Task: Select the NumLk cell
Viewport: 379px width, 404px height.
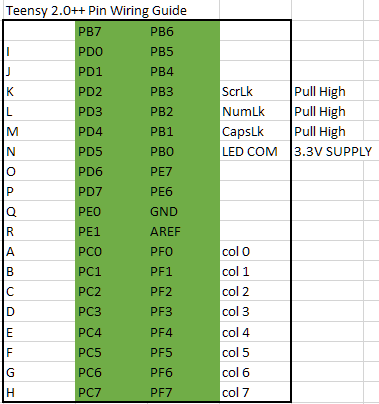Action: (255, 111)
